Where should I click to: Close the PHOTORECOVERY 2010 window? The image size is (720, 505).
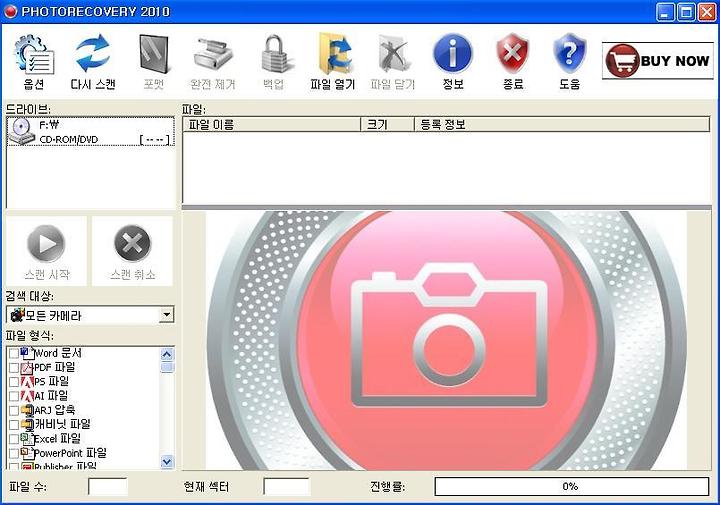[x=707, y=11]
